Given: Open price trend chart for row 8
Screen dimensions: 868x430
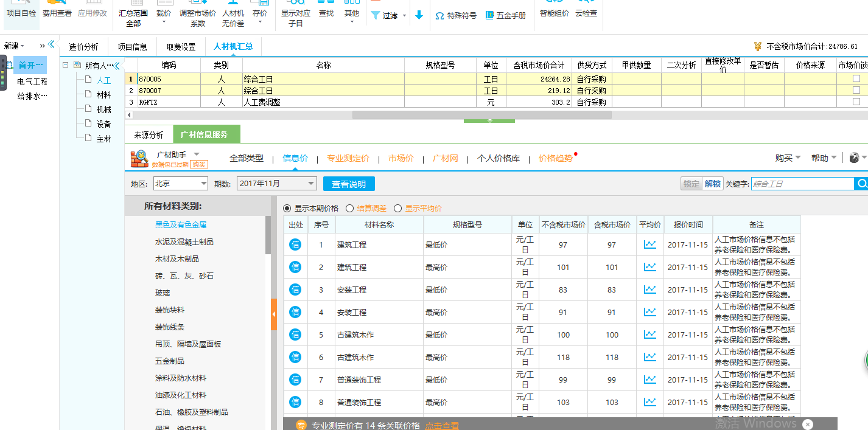Looking at the screenshot, I should point(650,402).
